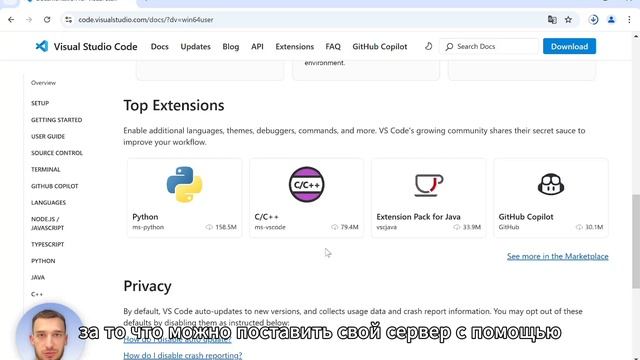This screenshot has width=640, height=360.
Task: Click the Top Extensions heading
Action: point(174,105)
